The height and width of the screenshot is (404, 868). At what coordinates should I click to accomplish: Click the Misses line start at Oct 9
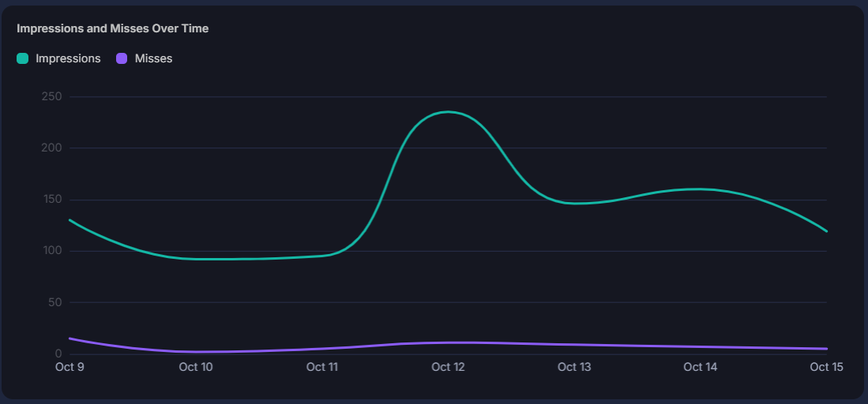[70, 339]
